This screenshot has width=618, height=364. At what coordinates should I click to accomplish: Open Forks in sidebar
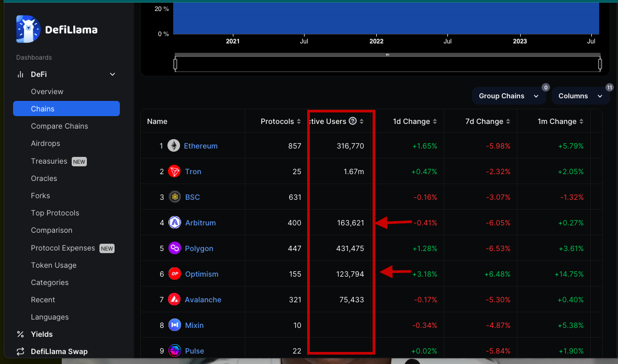41,196
